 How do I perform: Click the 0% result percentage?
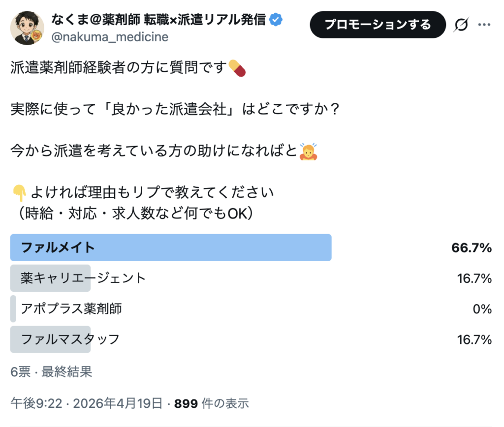482,309
